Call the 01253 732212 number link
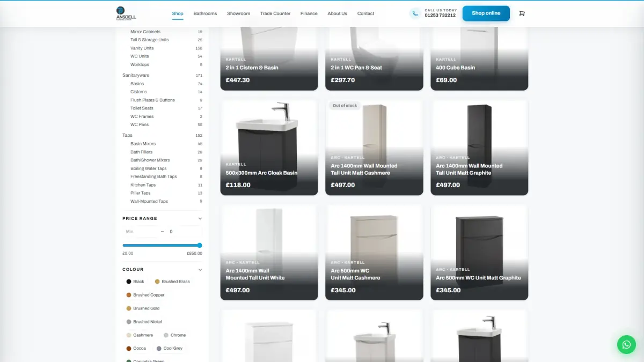644x362 pixels. click(x=440, y=16)
